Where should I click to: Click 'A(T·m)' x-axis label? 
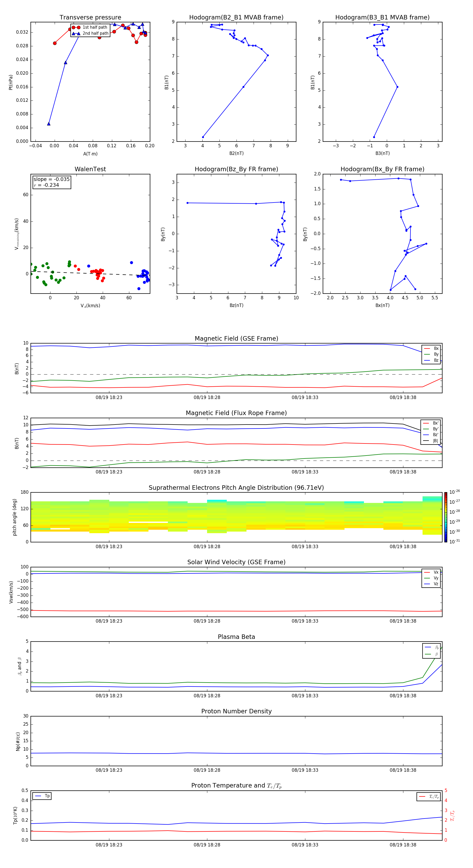[x=90, y=154]
